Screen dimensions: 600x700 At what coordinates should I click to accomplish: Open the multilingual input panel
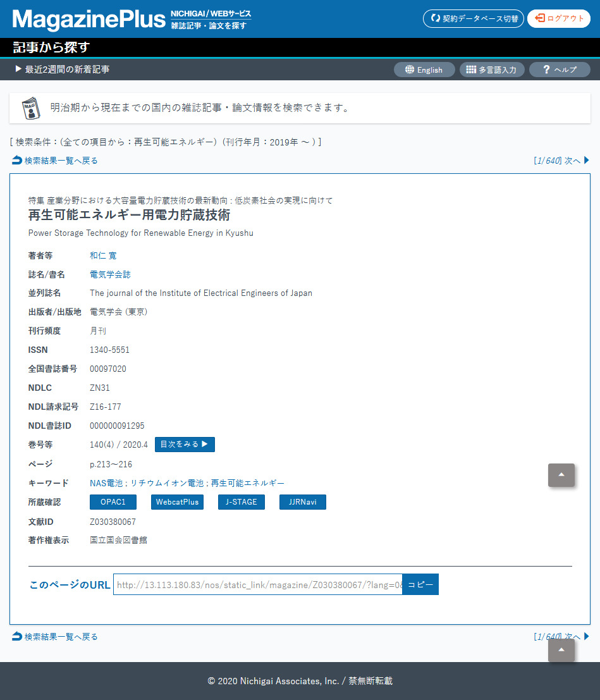(492, 70)
